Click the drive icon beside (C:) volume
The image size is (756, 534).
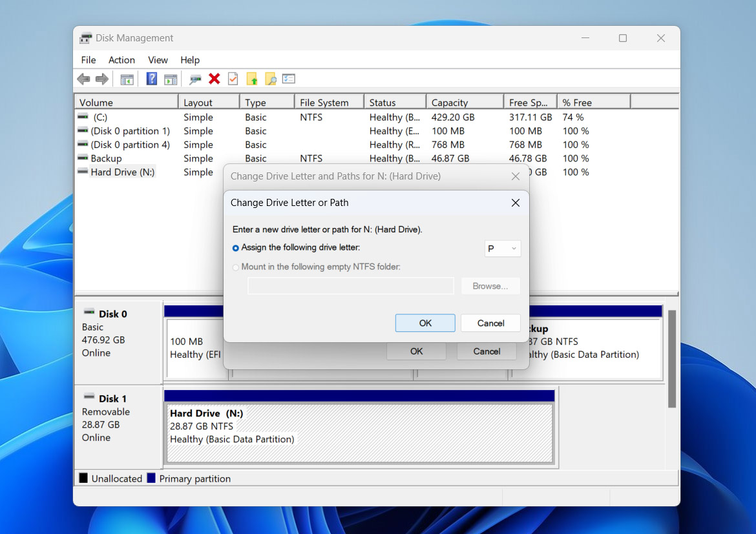coord(83,117)
